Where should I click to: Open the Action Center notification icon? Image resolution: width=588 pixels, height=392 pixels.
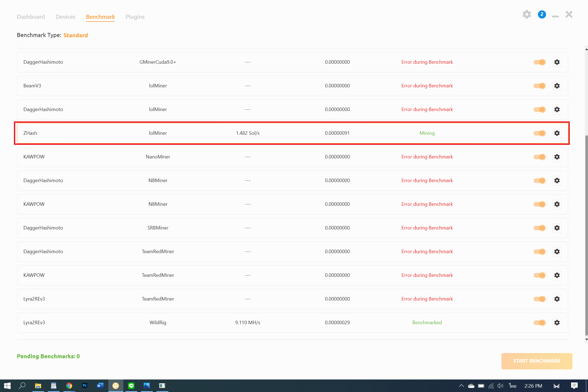tap(574, 386)
